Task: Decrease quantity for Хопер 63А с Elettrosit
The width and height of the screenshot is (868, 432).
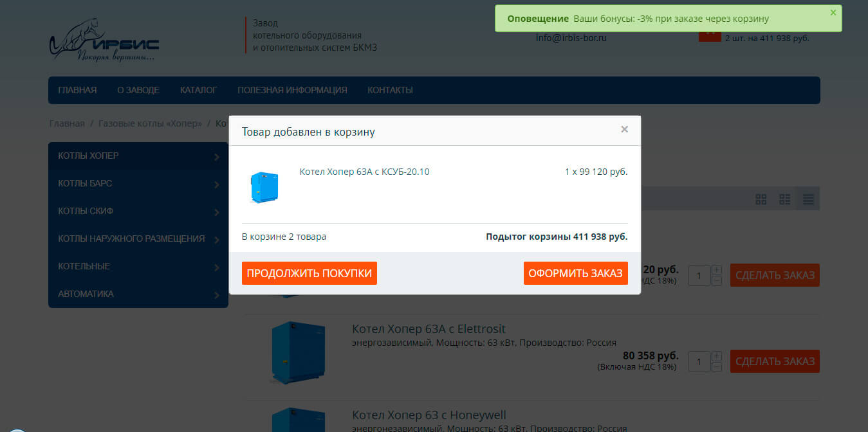Action: pos(717,366)
